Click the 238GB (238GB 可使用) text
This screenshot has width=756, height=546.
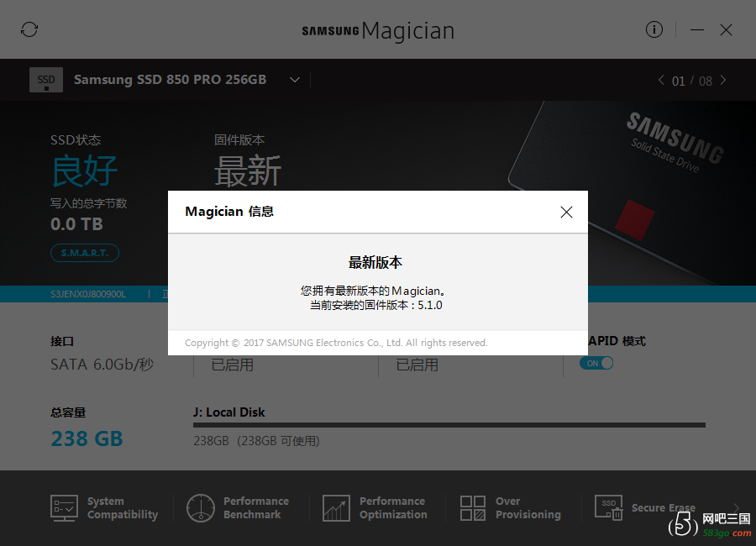coord(256,441)
